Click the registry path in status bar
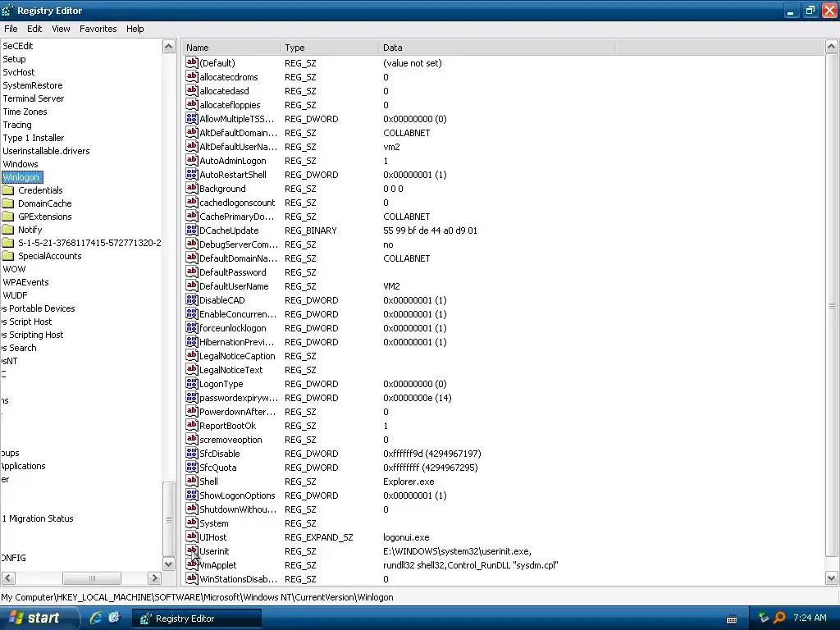Screen dimensions: 840x630 point(197,597)
